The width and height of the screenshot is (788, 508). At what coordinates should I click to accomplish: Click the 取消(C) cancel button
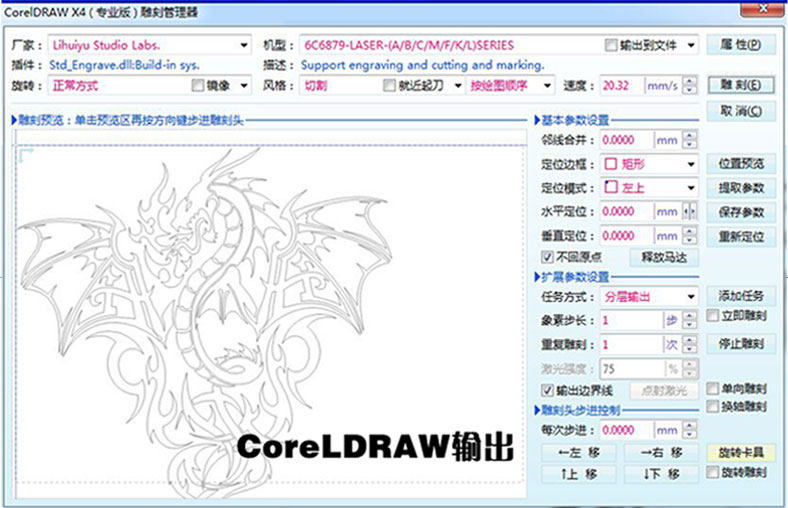(x=741, y=111)
